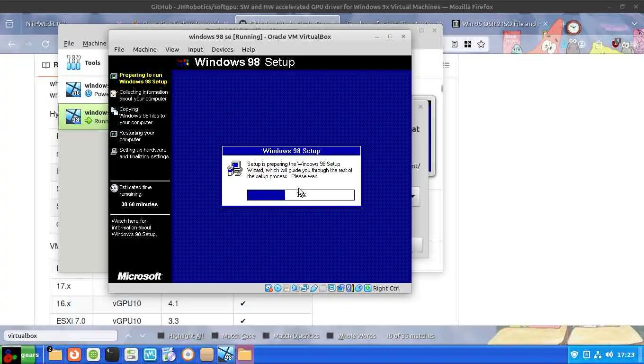Open Firefox reader view icon
Image resolution: width=644 pixels, height=364 pixels.
click(454, 44)
